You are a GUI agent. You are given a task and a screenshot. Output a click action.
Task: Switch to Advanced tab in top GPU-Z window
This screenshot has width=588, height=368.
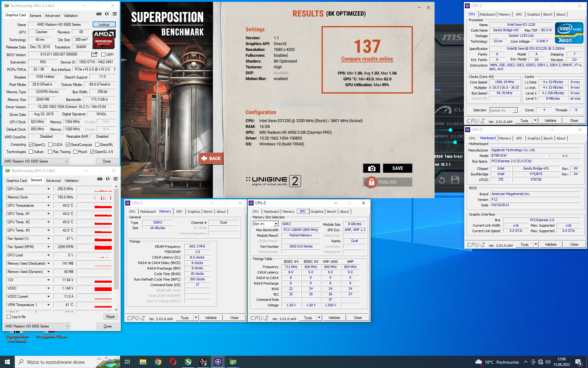[52, 16]
